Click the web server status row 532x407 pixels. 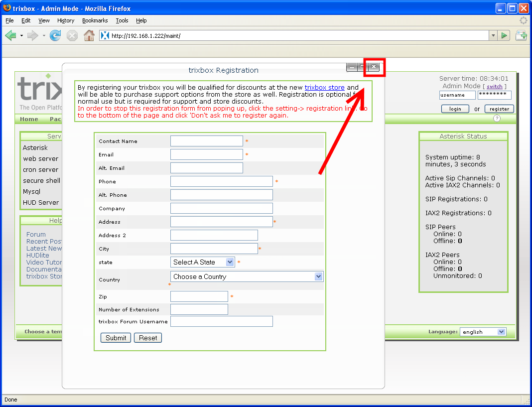click(x=42, y=158)
